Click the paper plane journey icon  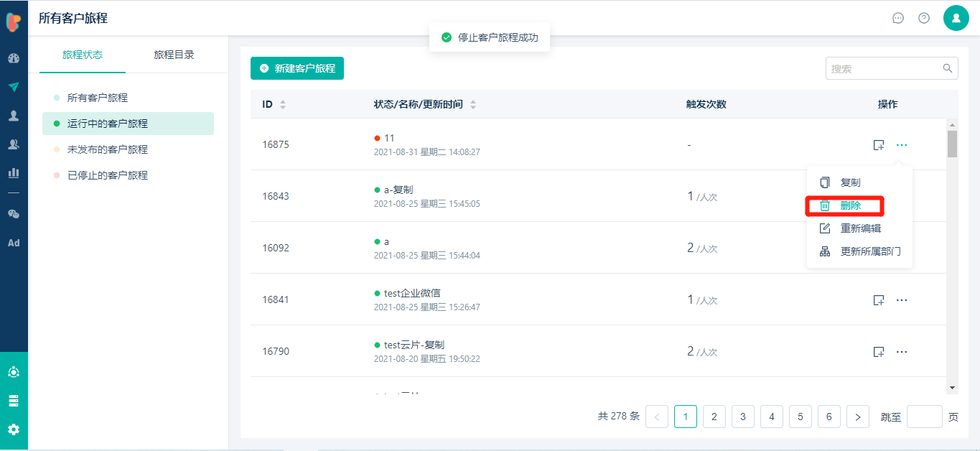pyautogui.click(x=14, y=87)
